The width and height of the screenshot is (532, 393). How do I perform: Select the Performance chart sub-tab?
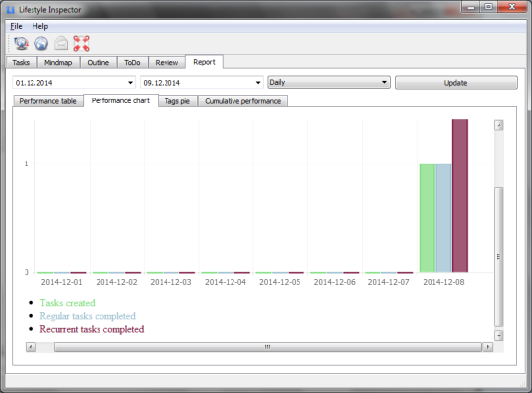120,100
